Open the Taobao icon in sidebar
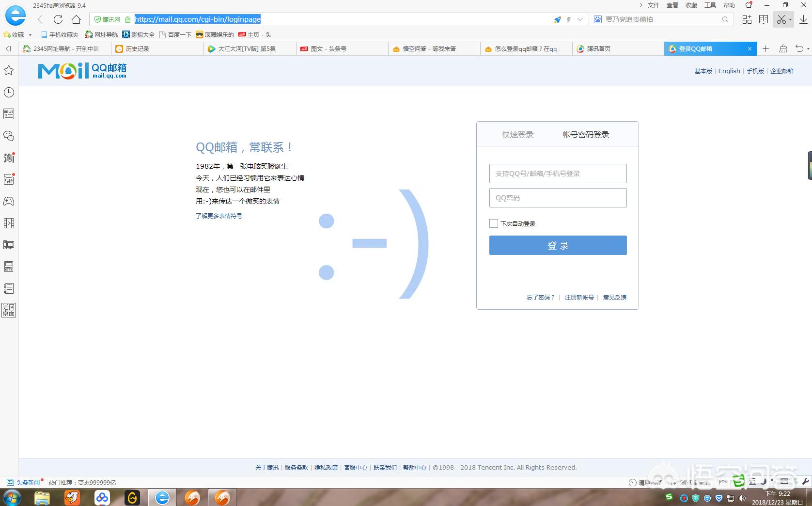The height and width of the screenshot is (506, 812). [x=9, y=158]
